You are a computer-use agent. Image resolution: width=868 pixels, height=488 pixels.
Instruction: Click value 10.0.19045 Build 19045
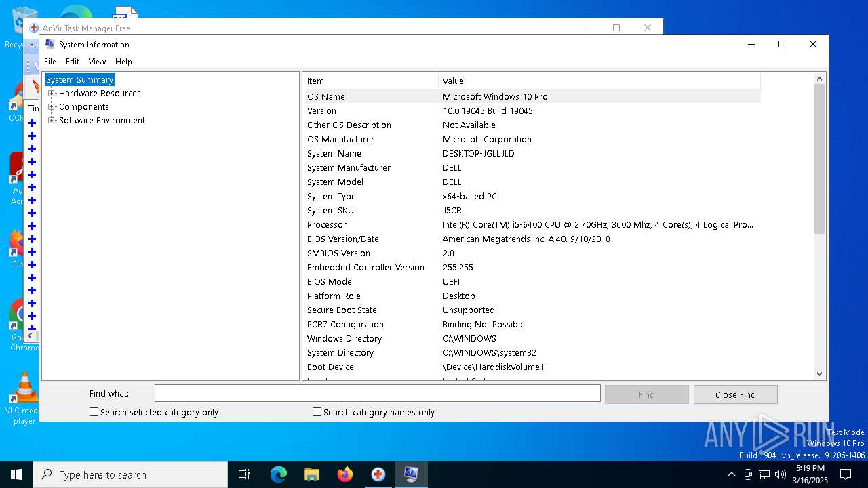pyautogui.click(x=488, y=110)
